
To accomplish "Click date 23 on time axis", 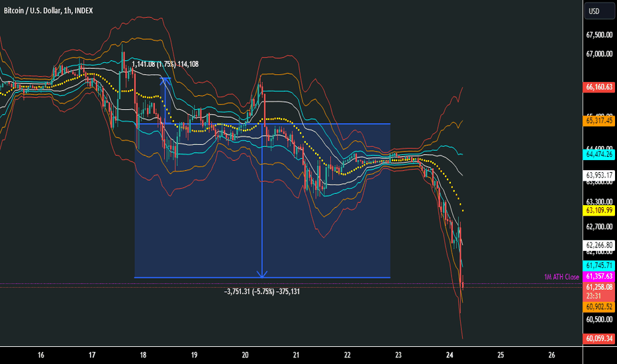I will pyautogui.click(x=399, y=355).
